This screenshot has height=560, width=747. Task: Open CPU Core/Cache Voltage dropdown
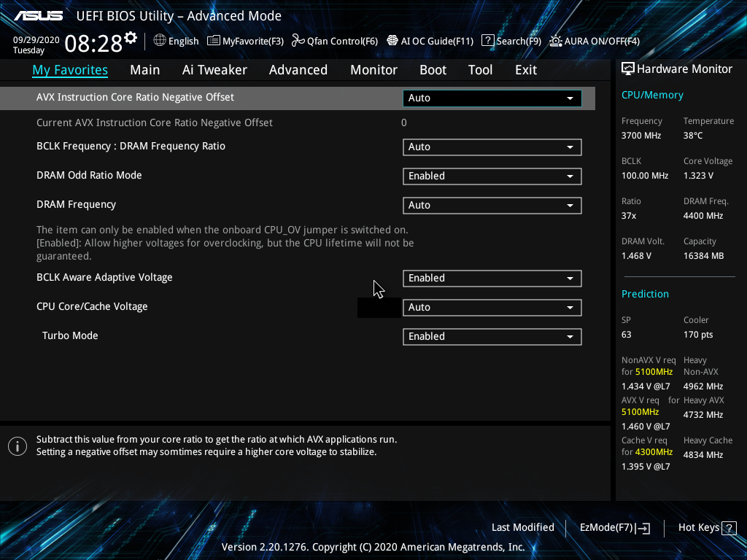coord(492,307)
